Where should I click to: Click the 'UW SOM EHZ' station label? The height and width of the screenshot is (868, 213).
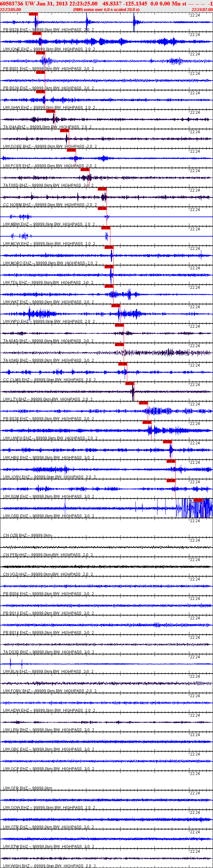click(16, 497)
